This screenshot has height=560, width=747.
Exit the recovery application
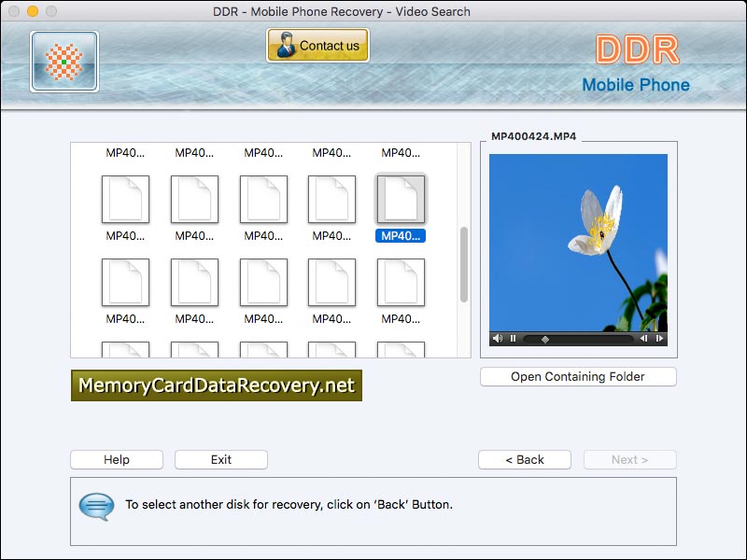pos(220,459)
